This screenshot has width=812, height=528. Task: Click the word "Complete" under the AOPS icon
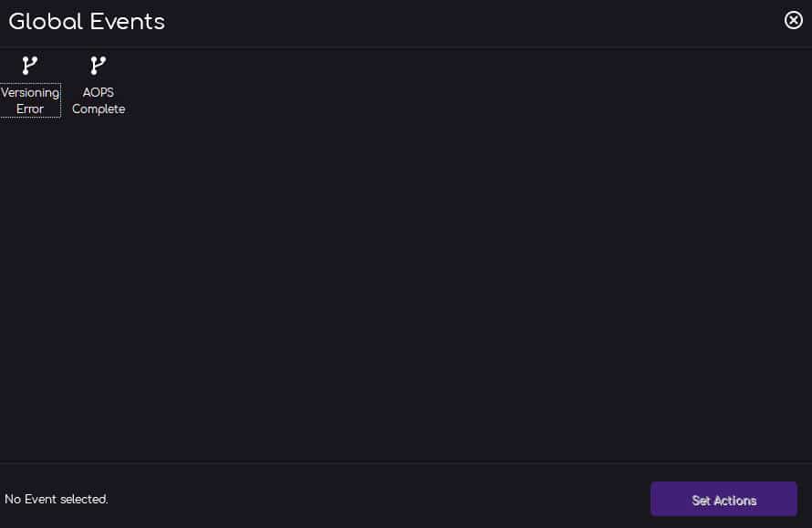[x=99, y=109]
